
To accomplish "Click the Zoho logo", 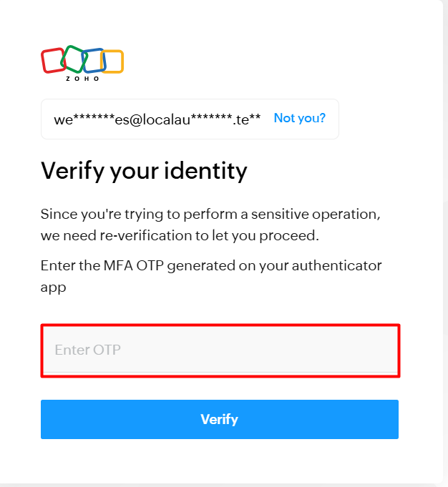I will click(x=82, y=63).
